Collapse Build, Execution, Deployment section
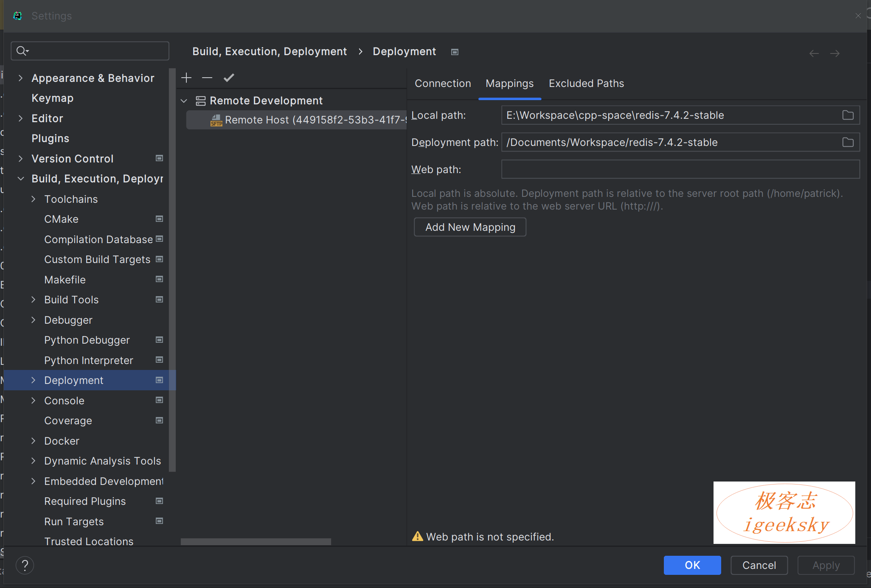Image resolution: width=871 pixels, height=588 pixels. (20, 179)
